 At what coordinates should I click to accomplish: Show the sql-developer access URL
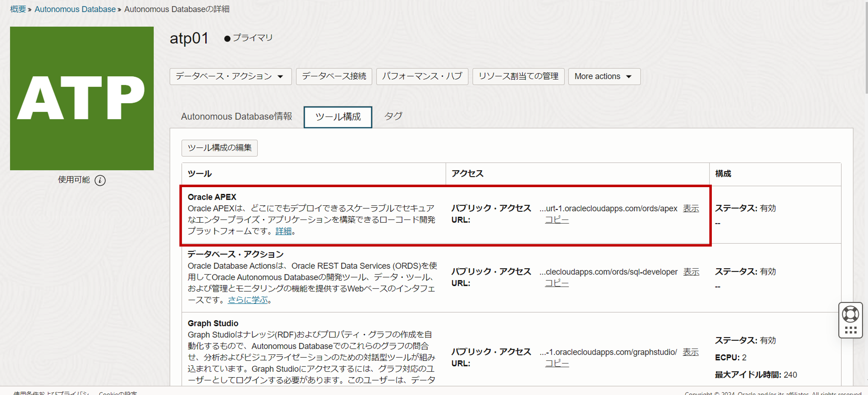pos(691,272)
